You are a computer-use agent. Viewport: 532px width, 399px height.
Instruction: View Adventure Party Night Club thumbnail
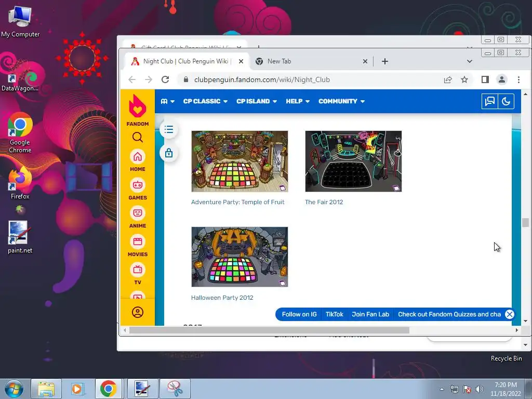pyautogui.click(x=240, y=162)
